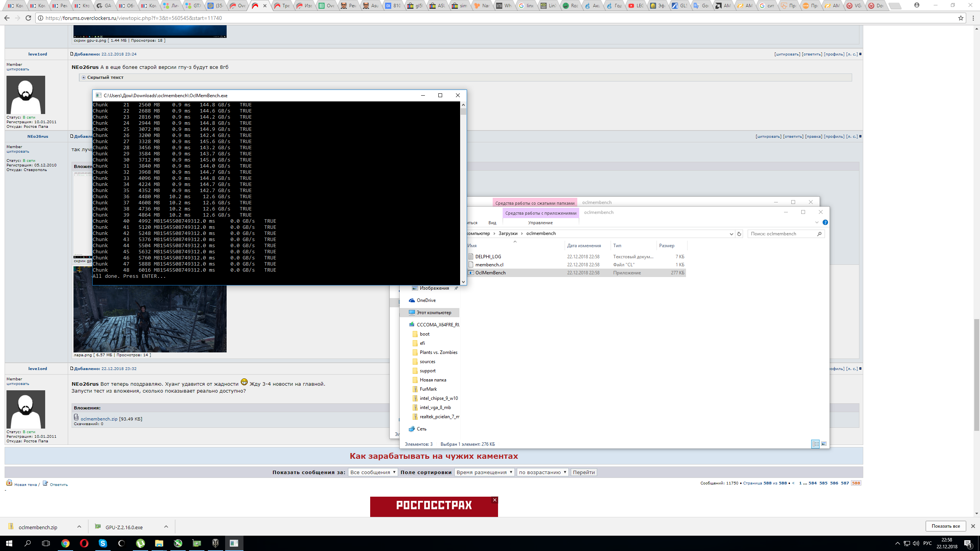Bookmark this page with star icon
980x551 pixels.
pos(960,18)
